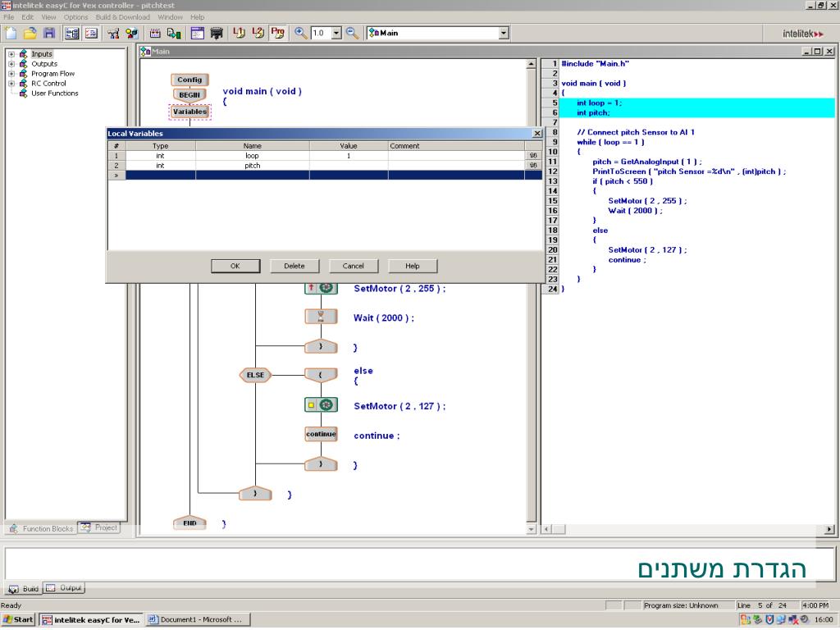Screen dimensions: 840x630
Task: Click the terminal window toolbar icon
Action: (x=197, y=33)
